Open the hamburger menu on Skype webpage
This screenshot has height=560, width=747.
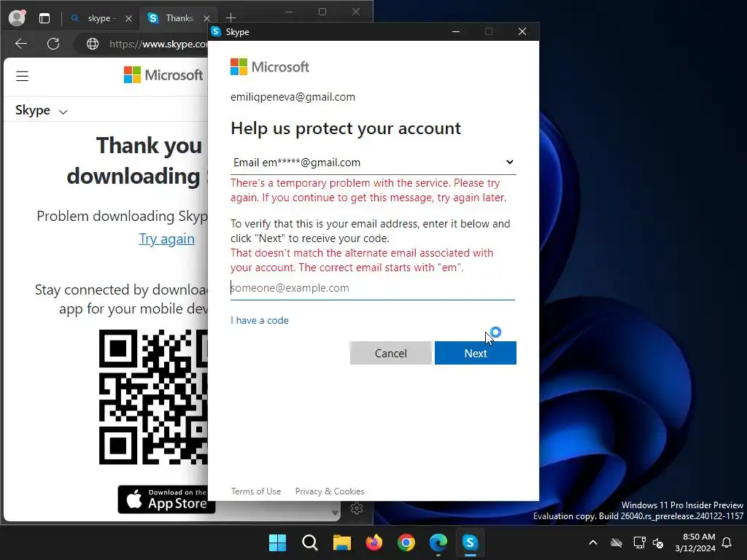click(22, 76)
